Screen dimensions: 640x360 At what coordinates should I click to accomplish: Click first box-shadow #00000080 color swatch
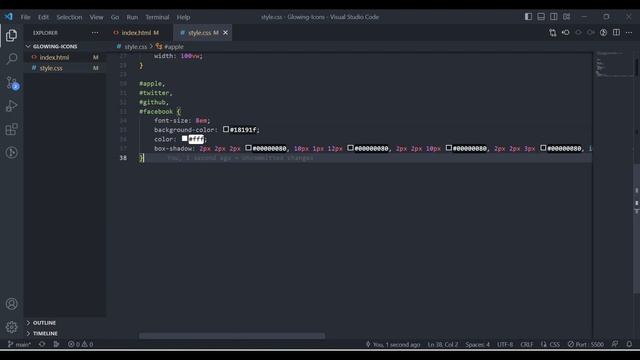248,148
